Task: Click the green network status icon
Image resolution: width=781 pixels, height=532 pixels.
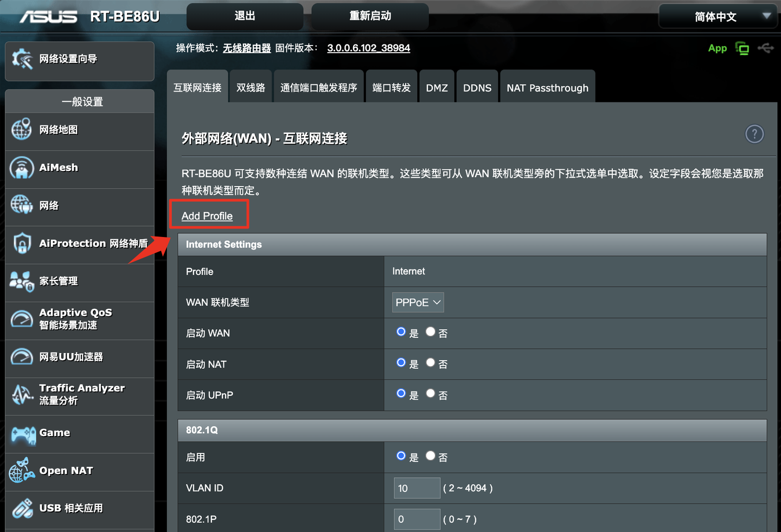Action: coord(742,48)
